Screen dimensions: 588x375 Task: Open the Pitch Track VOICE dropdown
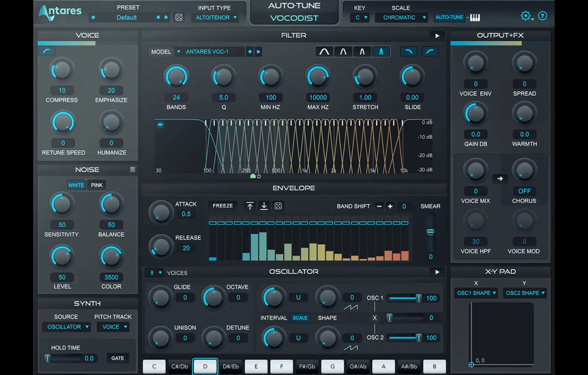[113, 327]
